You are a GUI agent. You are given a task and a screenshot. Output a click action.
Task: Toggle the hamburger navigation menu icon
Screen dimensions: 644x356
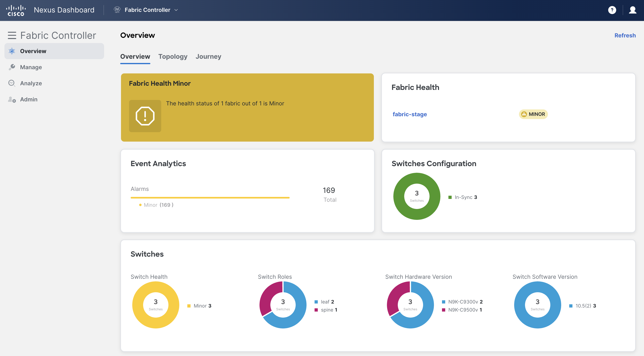click(x=12, y=35)
